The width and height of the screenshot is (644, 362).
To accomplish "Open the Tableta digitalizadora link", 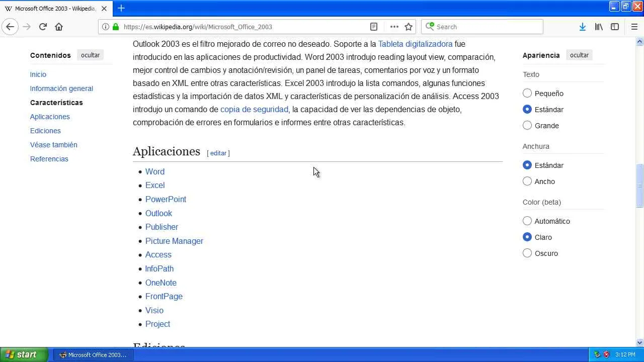I will 415,44.
